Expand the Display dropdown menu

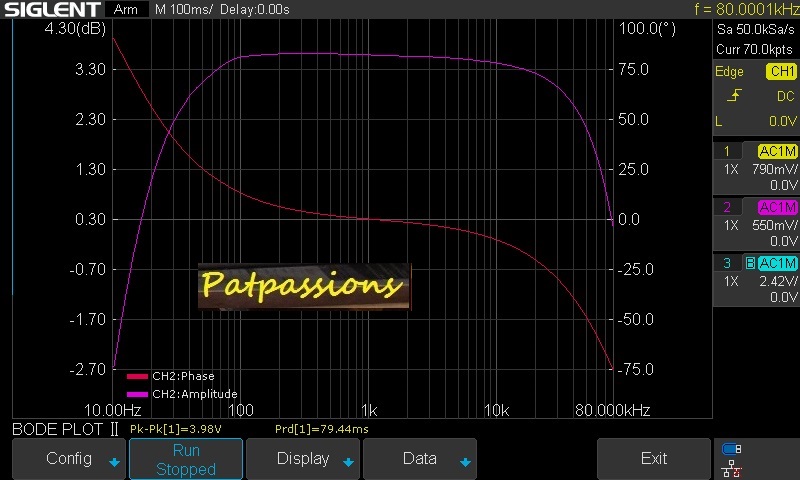pyautogui.click(x=303, y=459)
